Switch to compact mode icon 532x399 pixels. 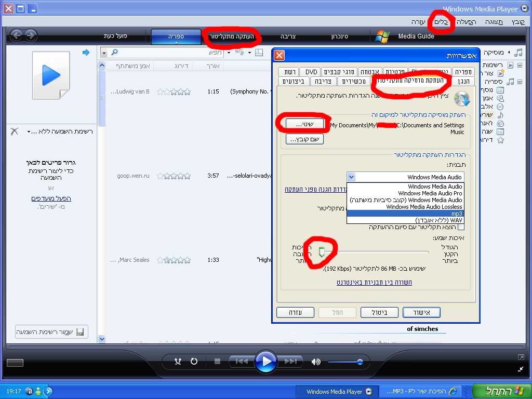[x=521, y=369]
